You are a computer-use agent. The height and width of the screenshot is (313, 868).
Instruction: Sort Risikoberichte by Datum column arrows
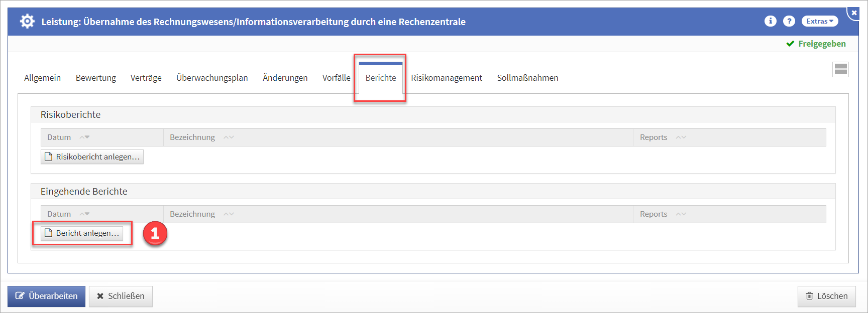pos(84,137)
